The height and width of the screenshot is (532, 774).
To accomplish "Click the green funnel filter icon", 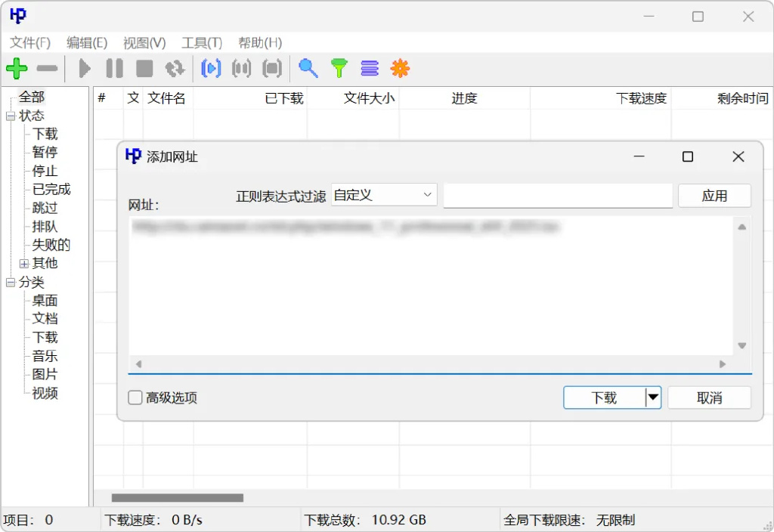I will 339,69.
